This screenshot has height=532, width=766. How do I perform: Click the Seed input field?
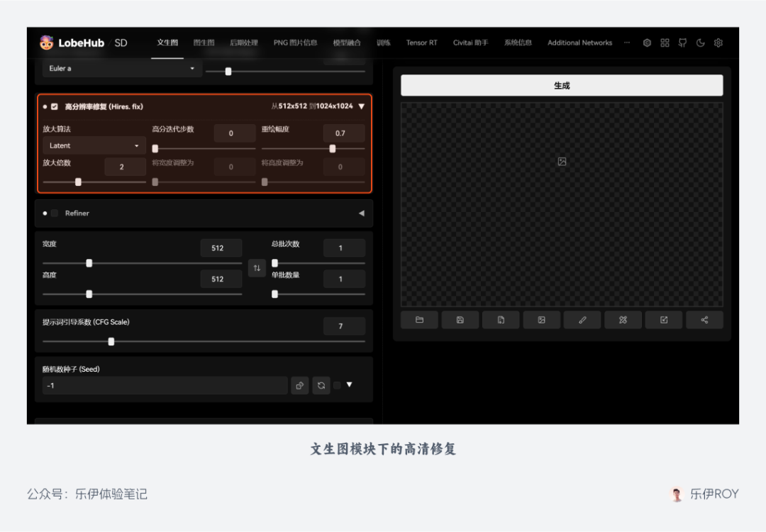click(x=165, y=385)
